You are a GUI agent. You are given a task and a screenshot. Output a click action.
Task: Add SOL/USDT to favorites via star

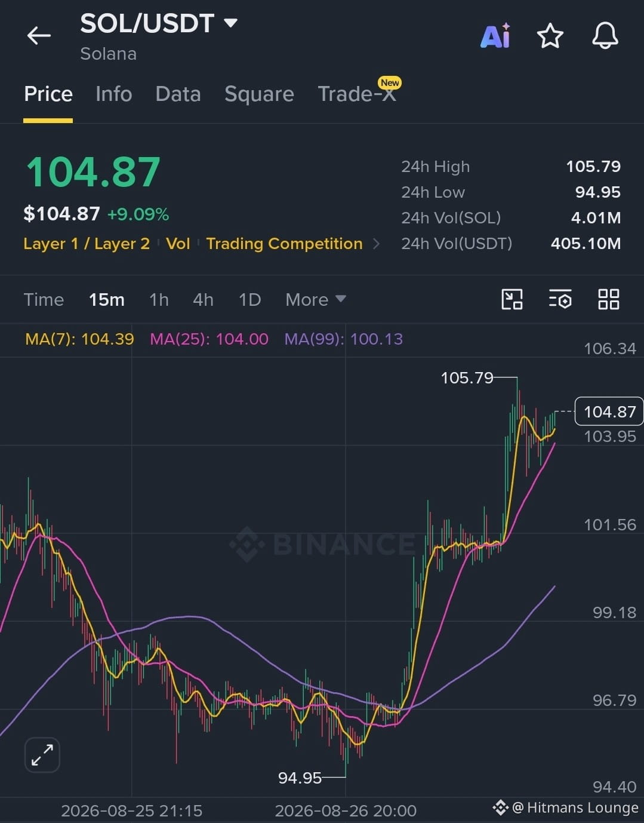pyautogui.click(x=550, y=36)
